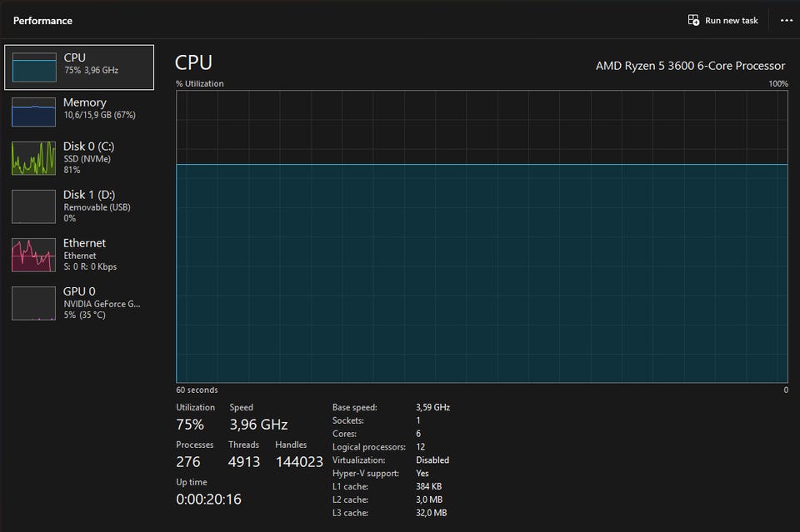
Task: Select the CPU mini graph thumbnail
Action: tap(34, 67)
